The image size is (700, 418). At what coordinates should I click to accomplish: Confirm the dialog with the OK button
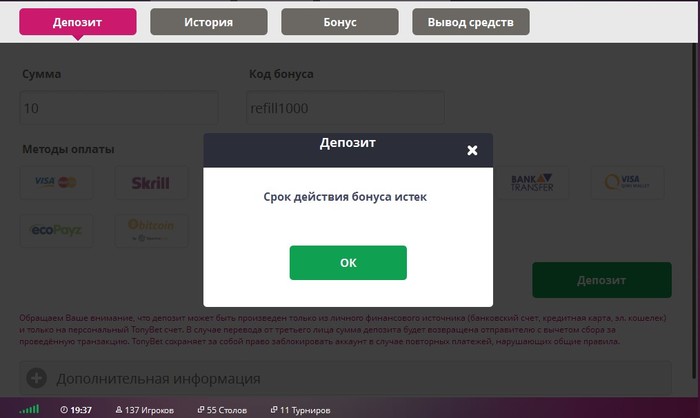(348, 263)
